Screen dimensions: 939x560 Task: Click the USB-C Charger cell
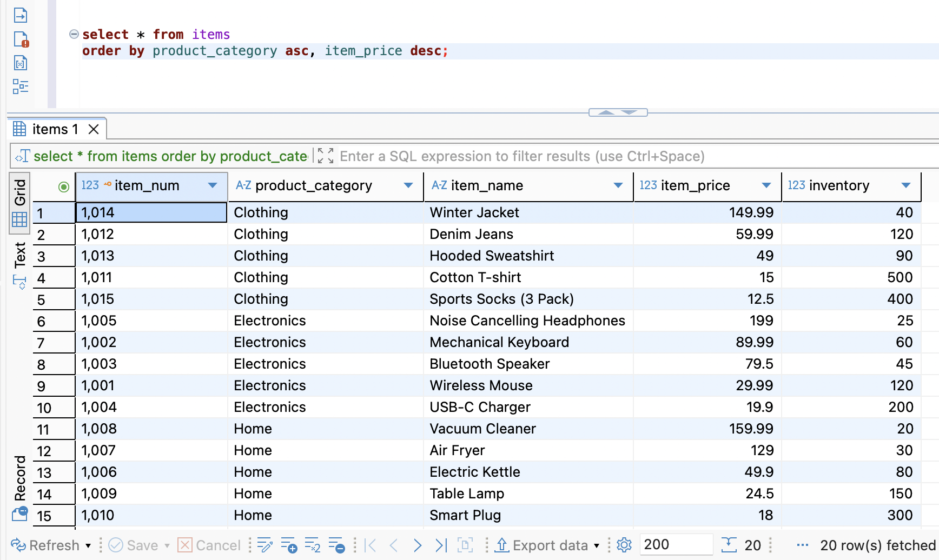(528, 407)
